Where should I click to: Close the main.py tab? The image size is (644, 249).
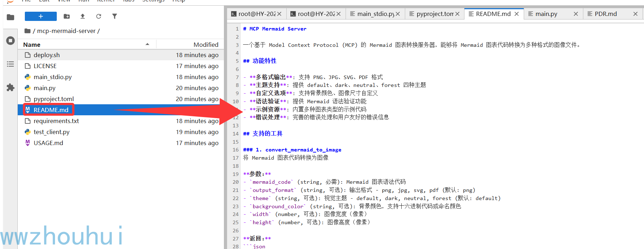[x=576, y=14]
